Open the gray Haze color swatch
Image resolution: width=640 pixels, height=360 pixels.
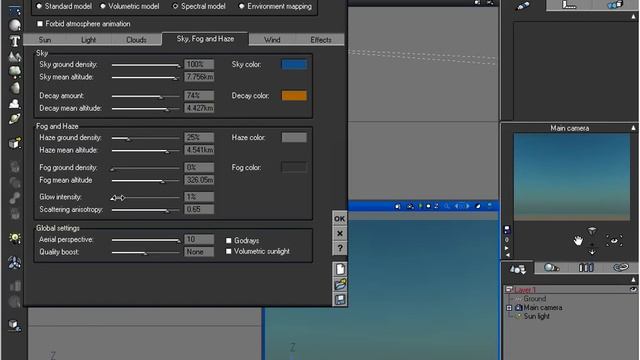click(294, 138)
